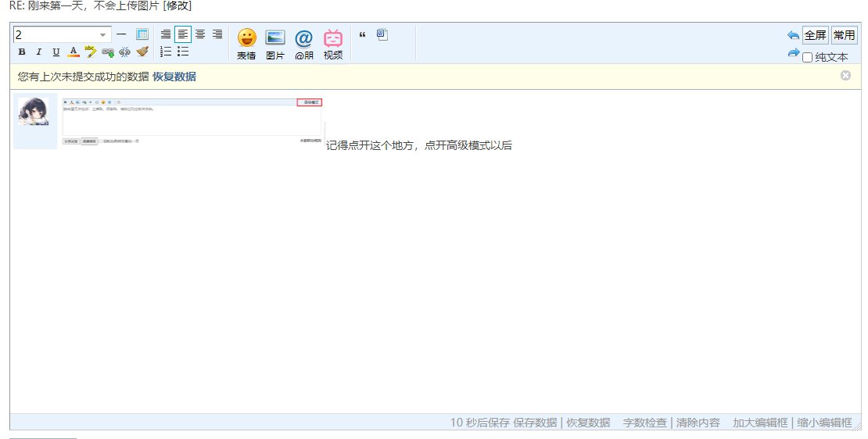Screen dimensions: 868x439
Task: Open the 表情 emoticon picker
Action: point(246,44)
